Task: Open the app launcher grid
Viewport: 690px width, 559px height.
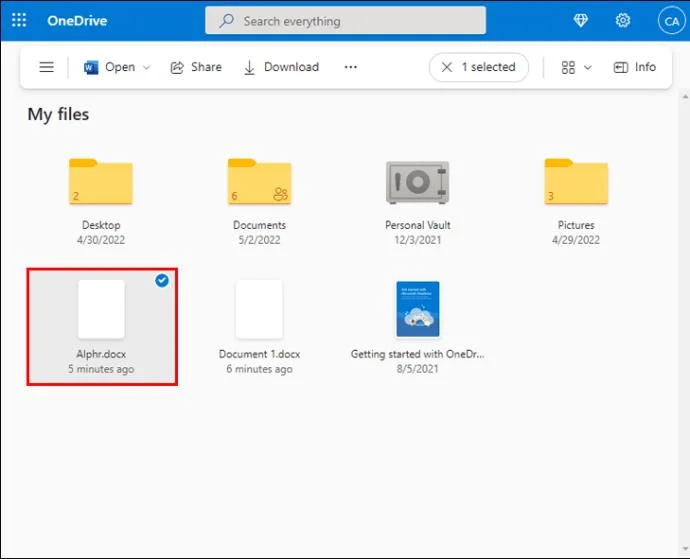Action: point(19,20)
